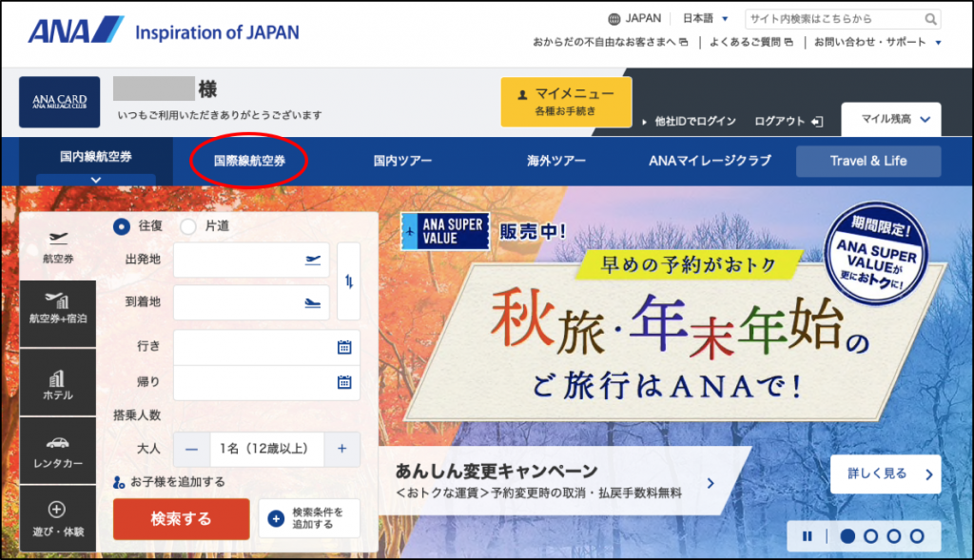Click the globe JAPAN region icon
The width and height of the screenshot is (974, 560).
pos(614,19)
